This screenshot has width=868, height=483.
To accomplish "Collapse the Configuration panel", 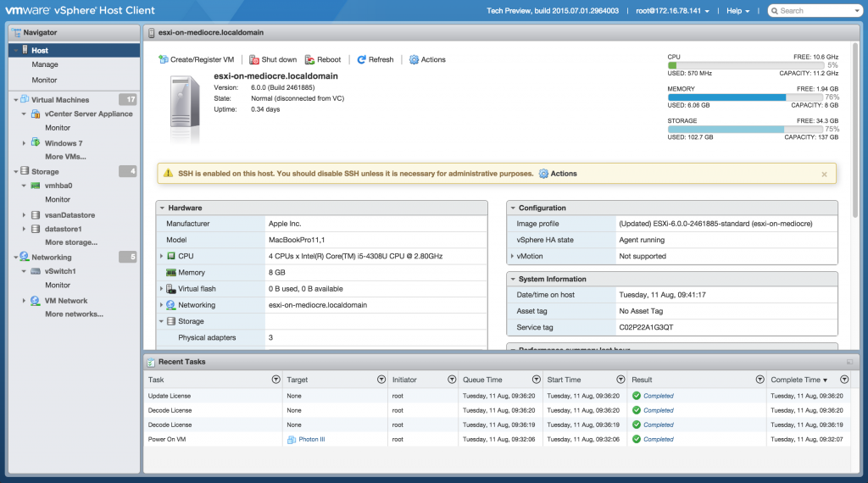I will tap(513, 208).
